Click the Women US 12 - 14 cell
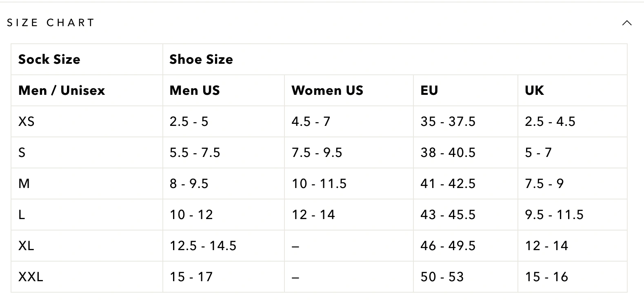 [349, 215]
